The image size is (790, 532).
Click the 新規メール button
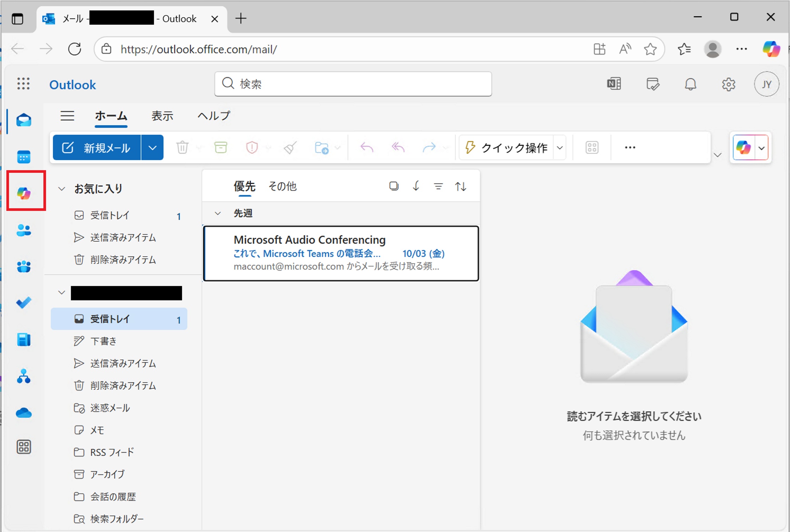[x=97, y=147]
